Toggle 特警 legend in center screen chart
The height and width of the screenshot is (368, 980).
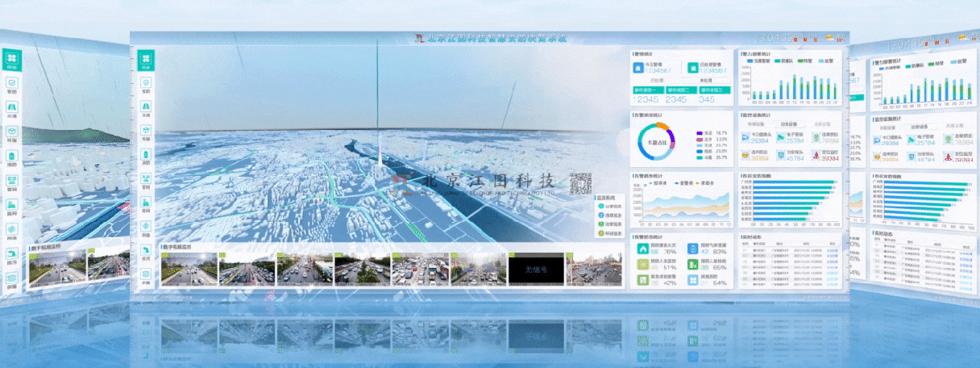(x=804, y=61)
